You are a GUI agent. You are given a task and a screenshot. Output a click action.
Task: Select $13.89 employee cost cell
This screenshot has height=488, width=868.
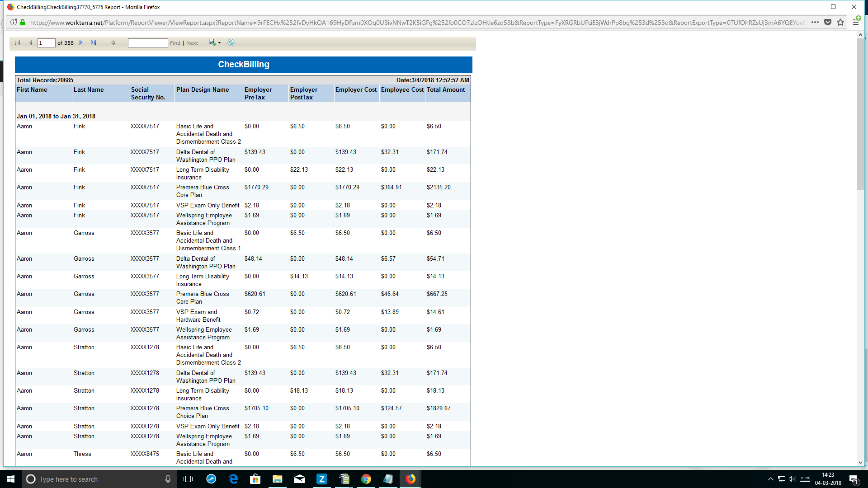tap(390, 312)
